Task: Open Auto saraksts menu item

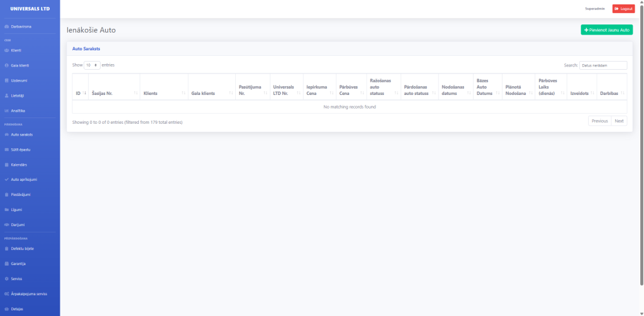Action: click(x=21, y=134)
